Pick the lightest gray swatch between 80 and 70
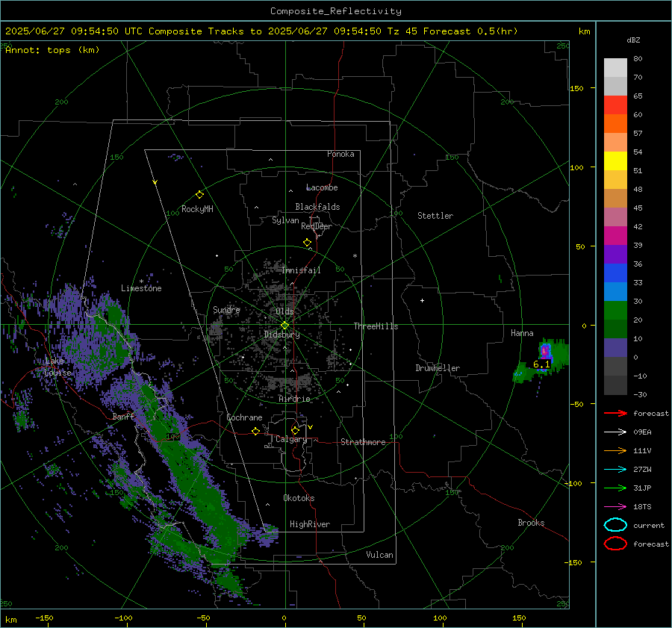This screenshot has height=628, width=672. [x=615, y=68]
